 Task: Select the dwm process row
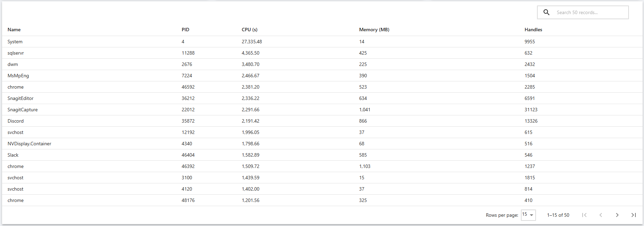click(322, 64)
